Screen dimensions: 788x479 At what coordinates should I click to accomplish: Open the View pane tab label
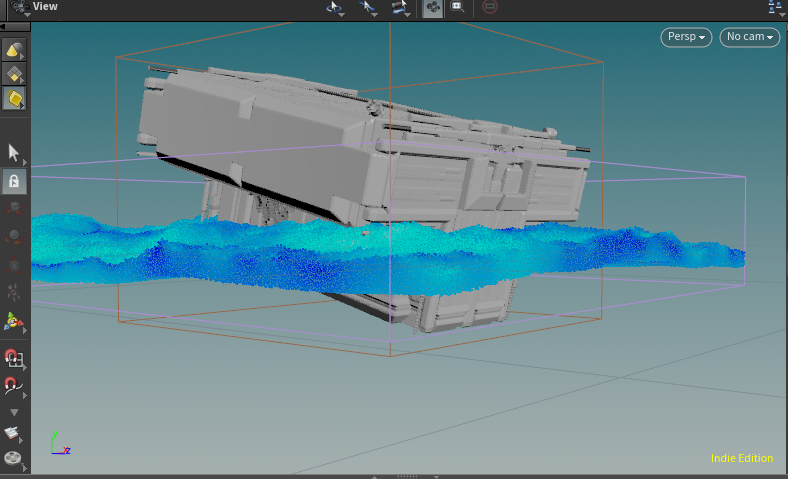[44, 7]
